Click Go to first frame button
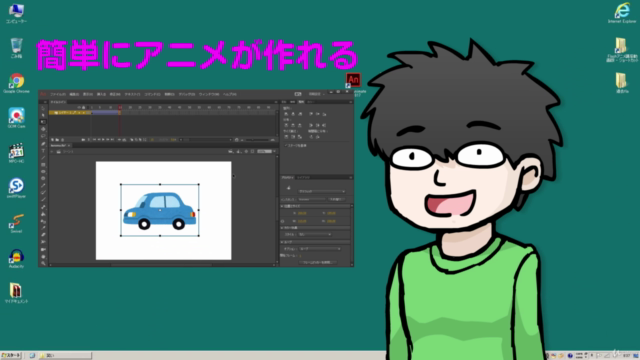Viewport: 640px width, 360px height. 94,140
